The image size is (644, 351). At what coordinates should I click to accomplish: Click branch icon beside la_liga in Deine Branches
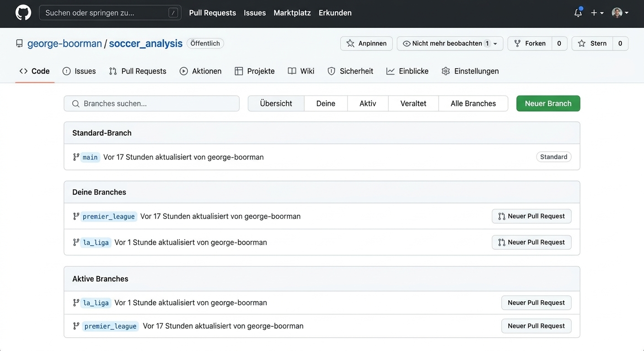point(76,242)
